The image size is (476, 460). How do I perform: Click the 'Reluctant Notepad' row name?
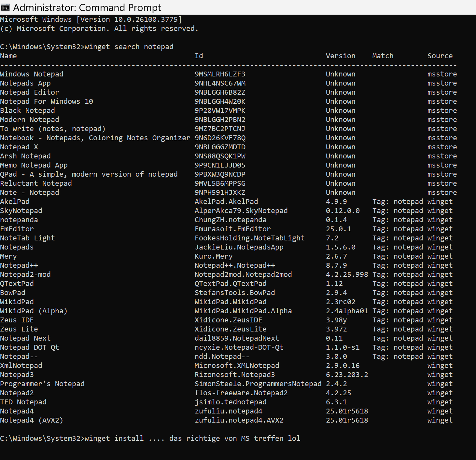pyautogui.click(x=36, y=183)
